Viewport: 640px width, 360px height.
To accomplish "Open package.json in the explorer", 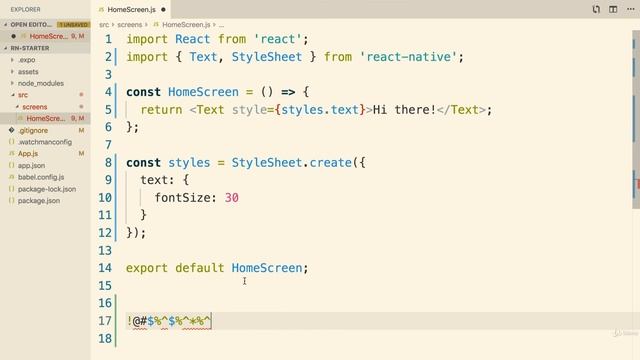I will (39, 200).
